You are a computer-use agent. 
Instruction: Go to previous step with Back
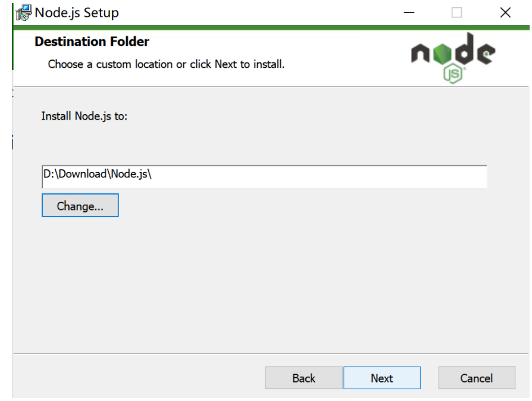click(303, 378)
